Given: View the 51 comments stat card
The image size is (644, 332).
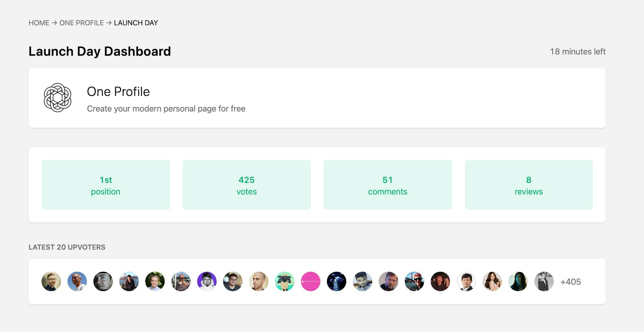Looking at the screenshot, I should point(388,185).
